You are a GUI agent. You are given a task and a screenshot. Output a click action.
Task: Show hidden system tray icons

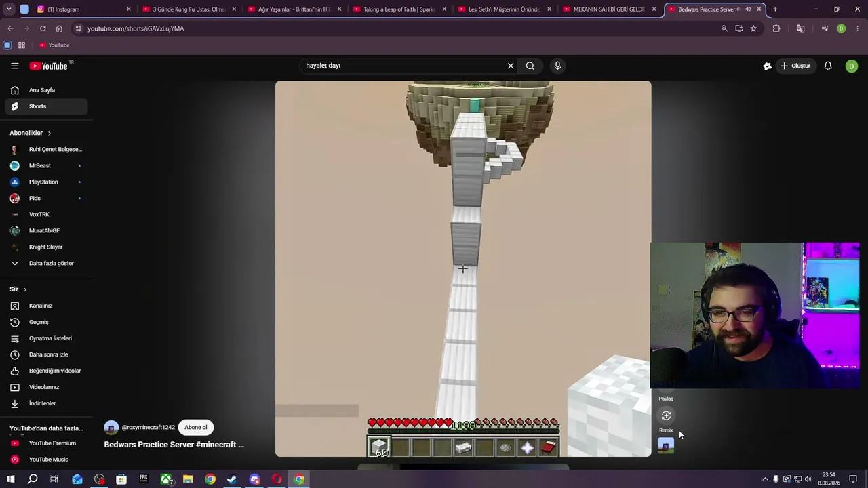pyautogui.click(x=765, y=479)
